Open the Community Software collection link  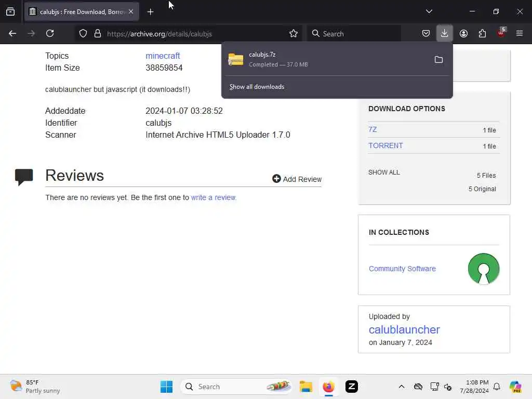coord(402,269)
